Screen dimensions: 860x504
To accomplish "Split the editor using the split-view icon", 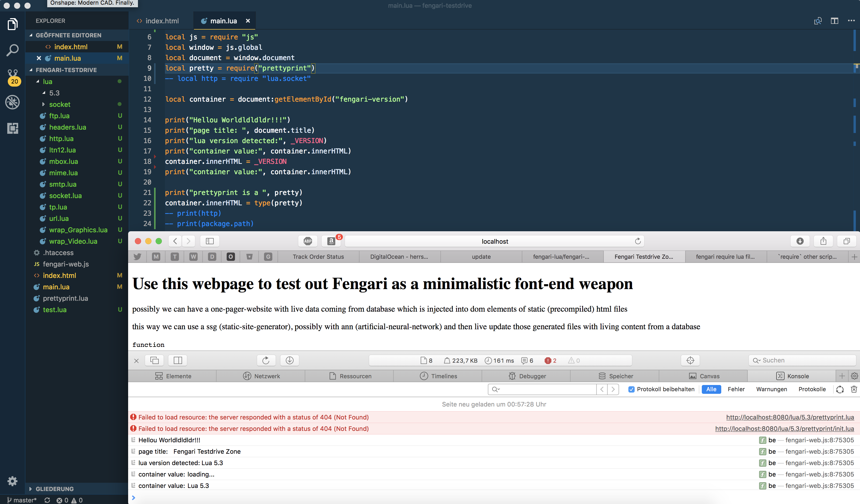I will pyautogui.click(x=834, y=21).
